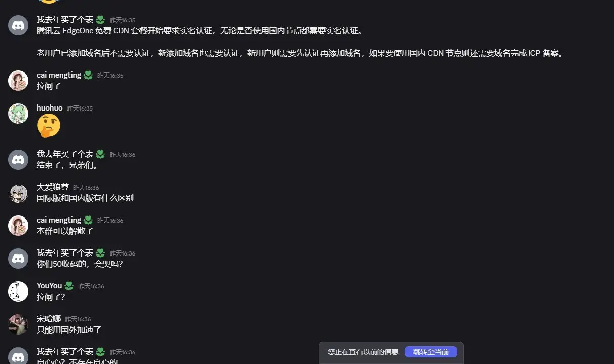Click the message 国际版和国内版有什么区别

pyautogui.click(x=85, y=198)
